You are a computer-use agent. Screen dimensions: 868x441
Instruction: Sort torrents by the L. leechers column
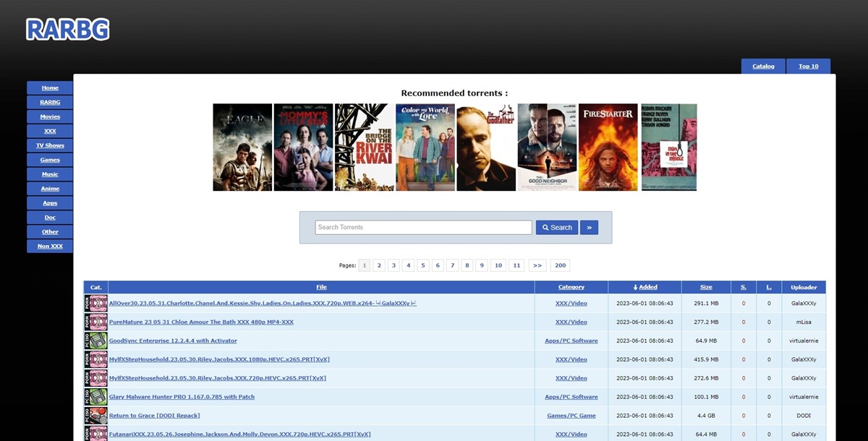click(769, 287)
